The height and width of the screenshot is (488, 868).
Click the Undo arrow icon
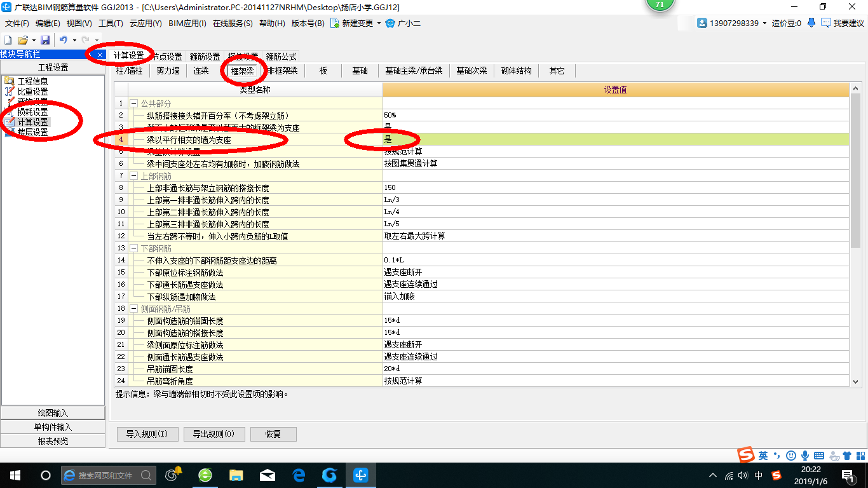(64, 40)
